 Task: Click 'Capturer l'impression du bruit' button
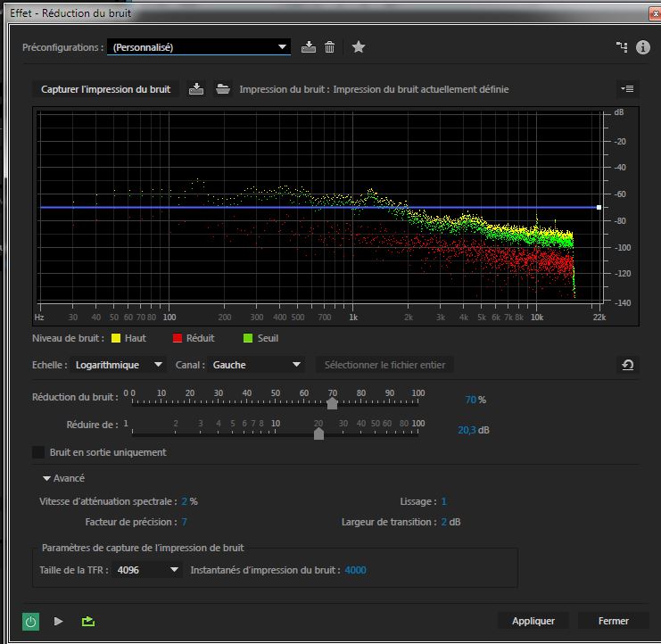pyautogui.click(x=106, y=89)
